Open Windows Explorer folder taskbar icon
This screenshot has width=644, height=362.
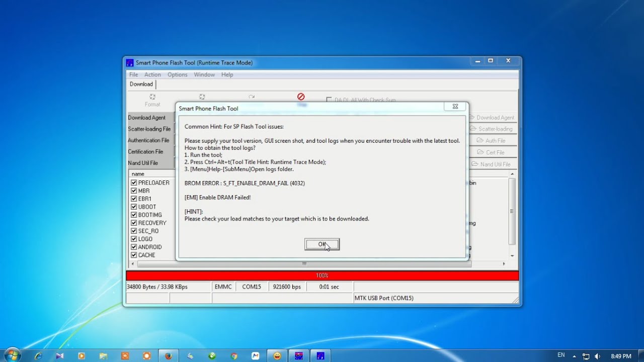coord(103,355)
